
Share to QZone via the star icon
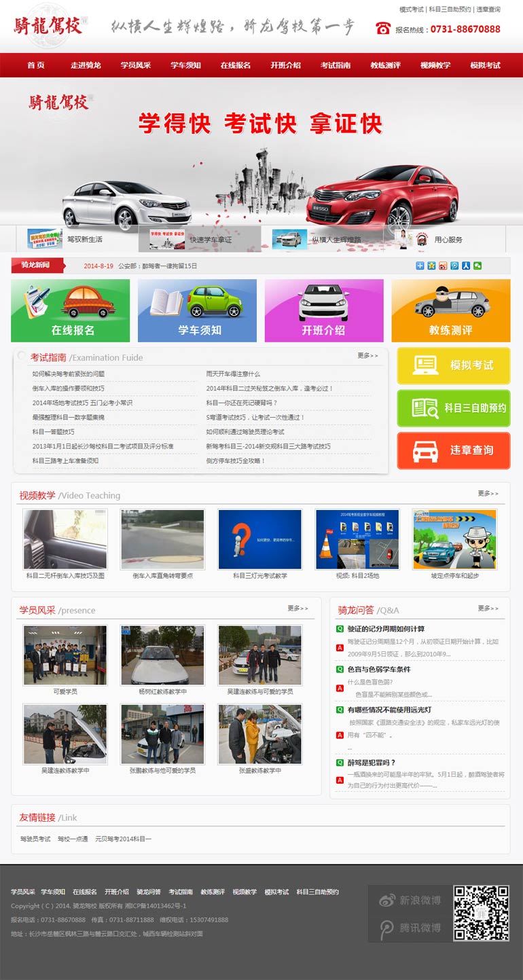[431, 266]
